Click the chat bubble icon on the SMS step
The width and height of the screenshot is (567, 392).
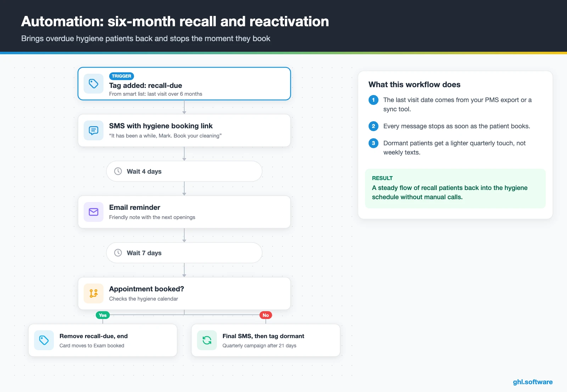pyautogui.click(x=94, y=130)
